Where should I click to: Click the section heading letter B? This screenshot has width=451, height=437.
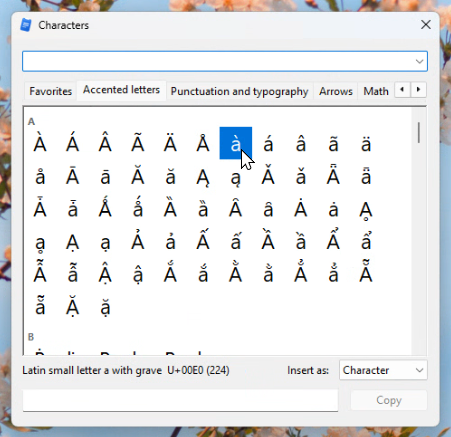[x=31, y=337]
